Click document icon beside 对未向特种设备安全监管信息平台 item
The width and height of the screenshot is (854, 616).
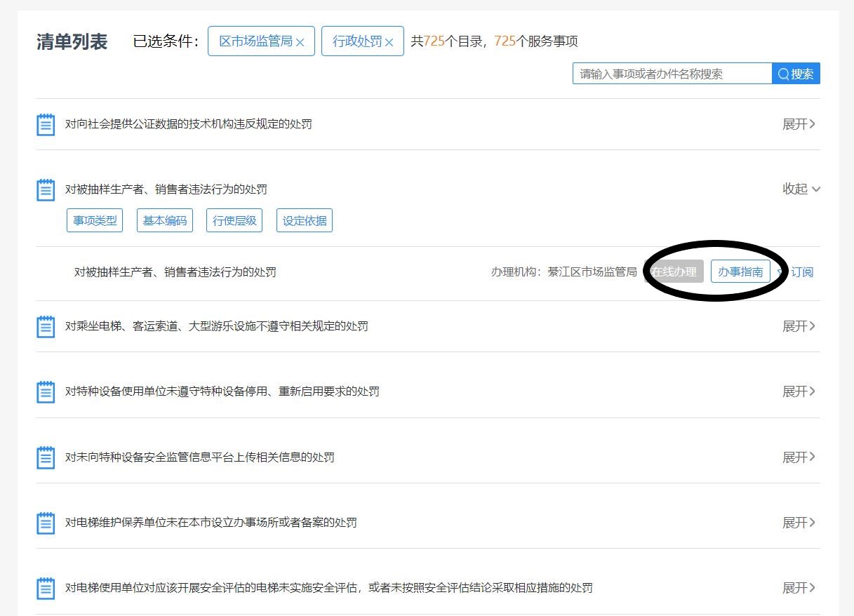46,457
